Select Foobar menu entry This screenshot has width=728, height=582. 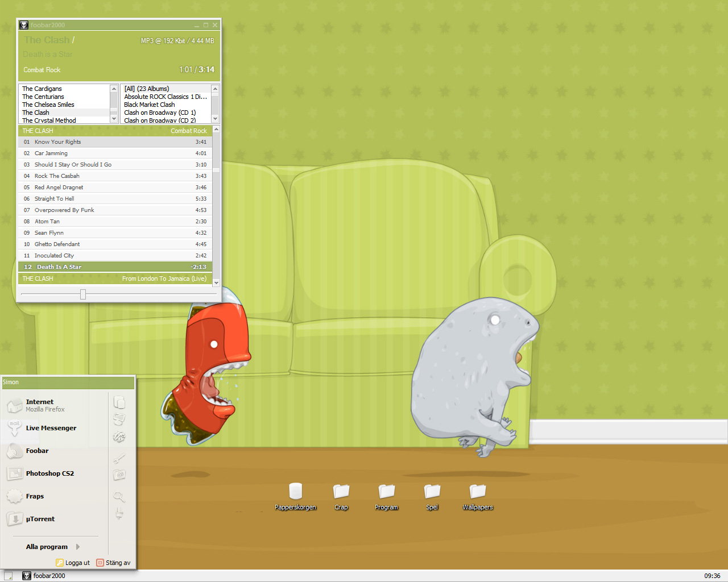(56, 451)
